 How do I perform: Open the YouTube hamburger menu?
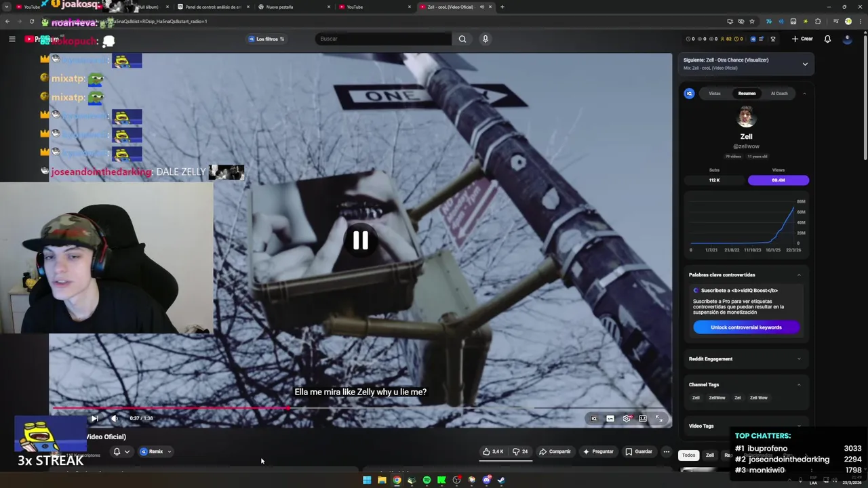click(x=12, y=39)
